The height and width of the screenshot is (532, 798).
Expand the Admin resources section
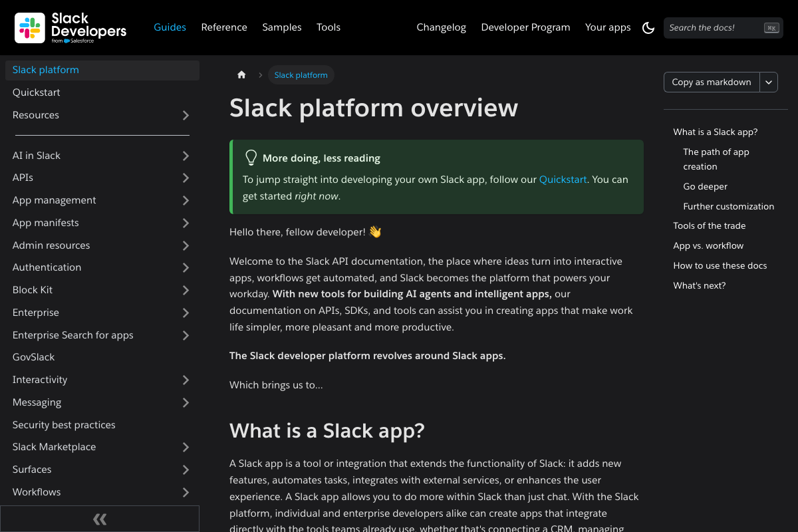[186, 245]
